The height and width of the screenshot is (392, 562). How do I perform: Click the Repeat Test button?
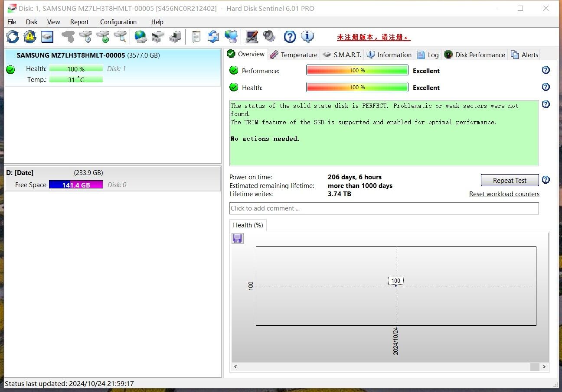[x=510, y=180]
